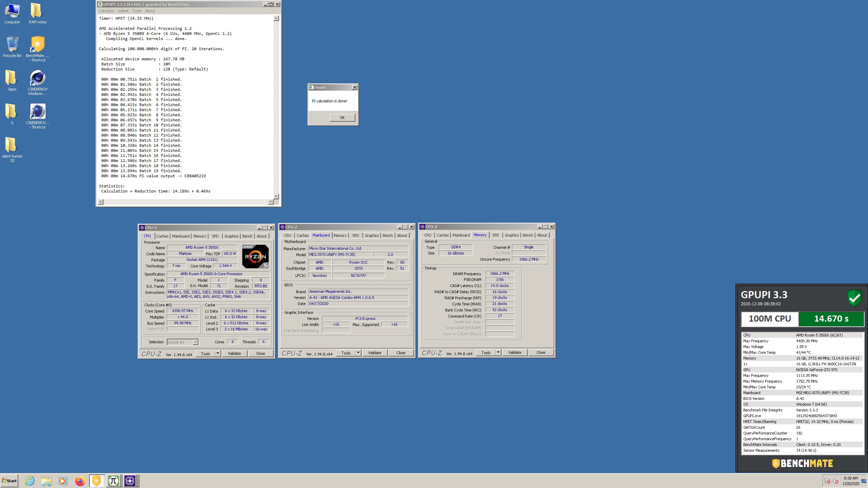Open the silent hunter III folder
The width and height of the screenshot is (868, 488).
pyautogui.click(x=12, y=150)
